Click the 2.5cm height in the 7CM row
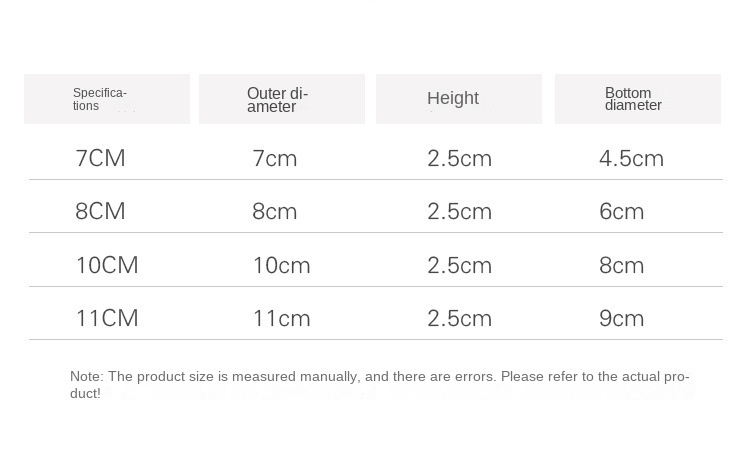Screen dimensions: 750x457 tap(459, 158)
